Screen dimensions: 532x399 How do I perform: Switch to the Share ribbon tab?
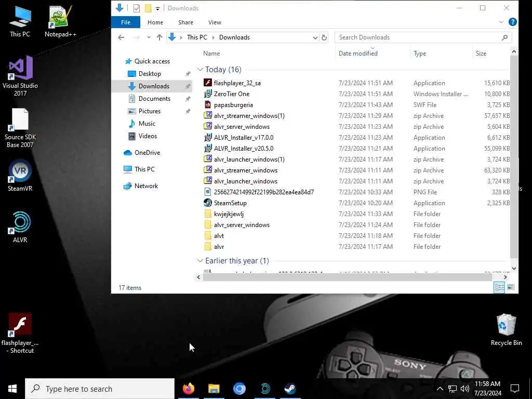point(185,22)
